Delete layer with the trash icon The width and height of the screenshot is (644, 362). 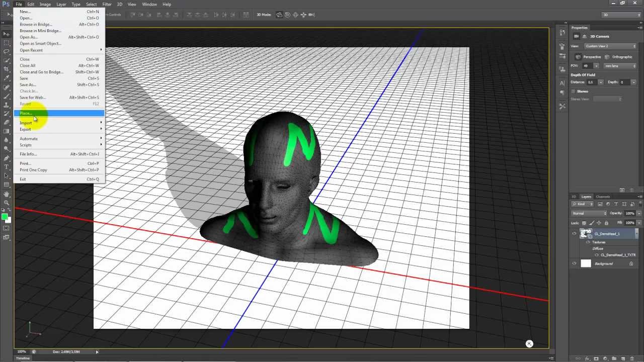pos(632,358)
